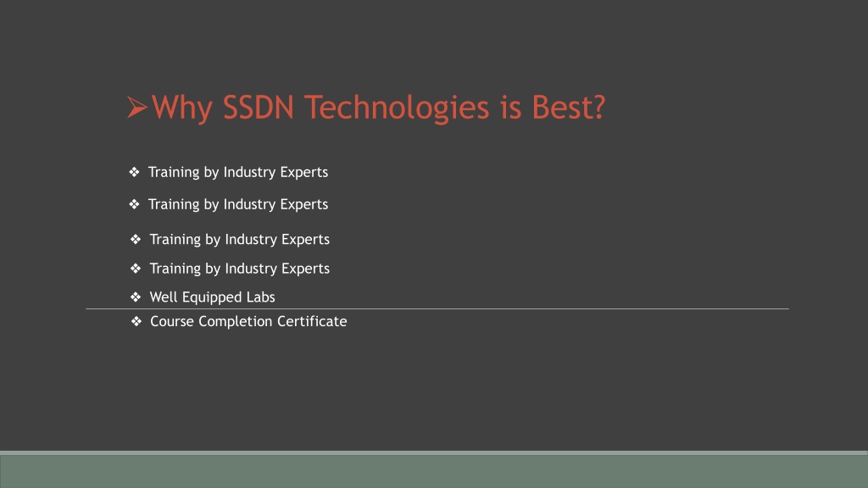Click the slide title 'Why SSDN Technologies is Best?'
868x488 pixels.
coord(379,108)
